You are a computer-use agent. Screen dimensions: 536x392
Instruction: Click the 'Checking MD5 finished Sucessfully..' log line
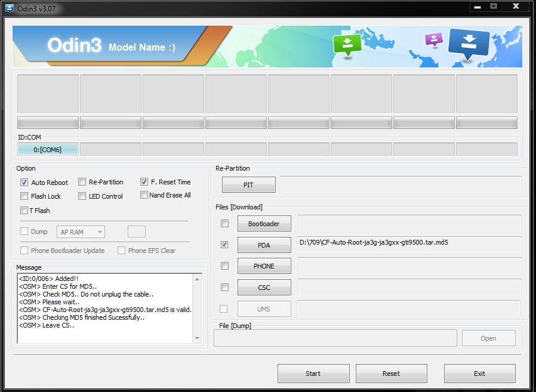tap(82, 317)
